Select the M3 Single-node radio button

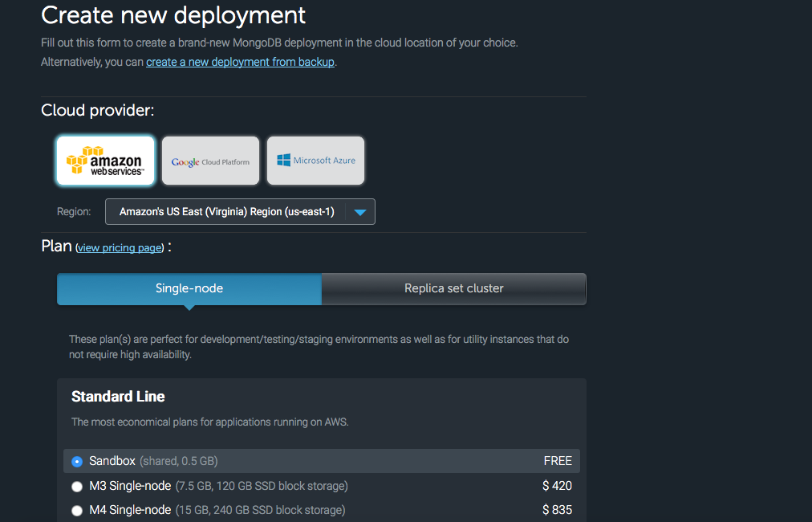click(77, 486)
